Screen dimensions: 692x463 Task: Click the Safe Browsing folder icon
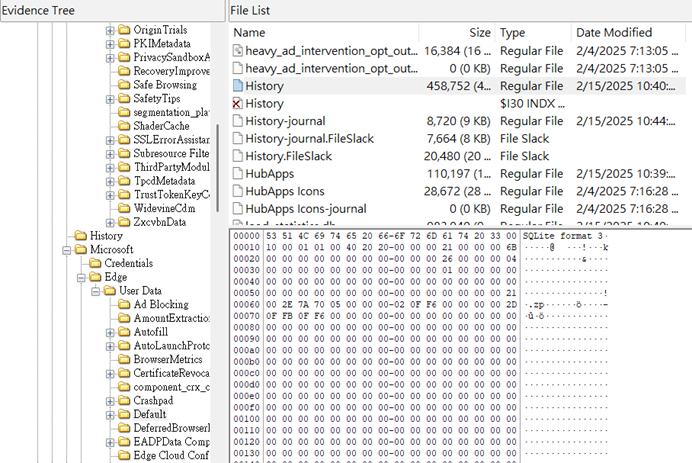tap(124, 85)
